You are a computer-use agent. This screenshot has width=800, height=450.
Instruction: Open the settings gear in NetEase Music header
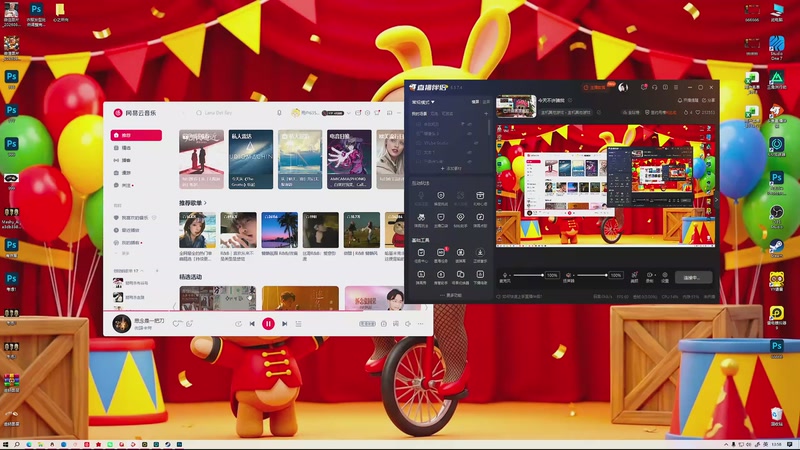pyautogui.click(x=367, y=113)
